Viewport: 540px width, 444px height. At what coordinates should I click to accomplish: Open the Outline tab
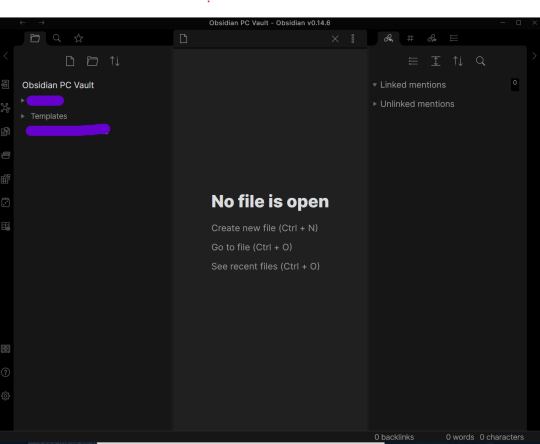454,38
